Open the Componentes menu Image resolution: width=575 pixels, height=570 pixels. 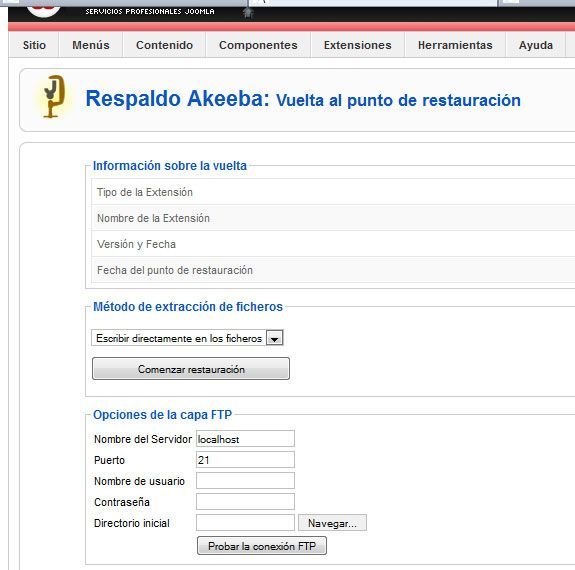(x=258, y=45)
